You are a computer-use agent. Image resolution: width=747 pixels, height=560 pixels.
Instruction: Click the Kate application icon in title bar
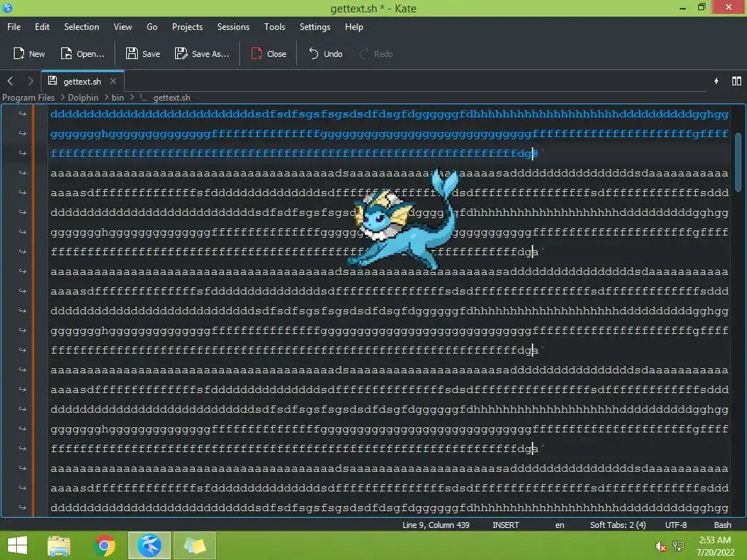coord(7,7)
